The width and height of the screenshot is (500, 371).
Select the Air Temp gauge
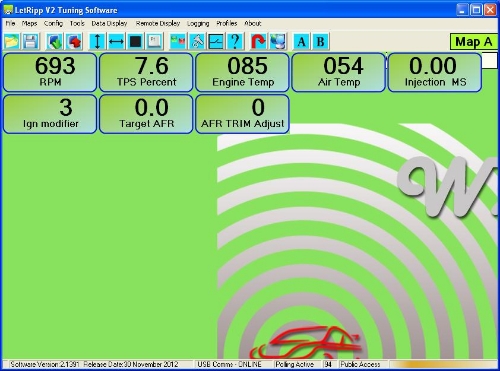[339, 72]
